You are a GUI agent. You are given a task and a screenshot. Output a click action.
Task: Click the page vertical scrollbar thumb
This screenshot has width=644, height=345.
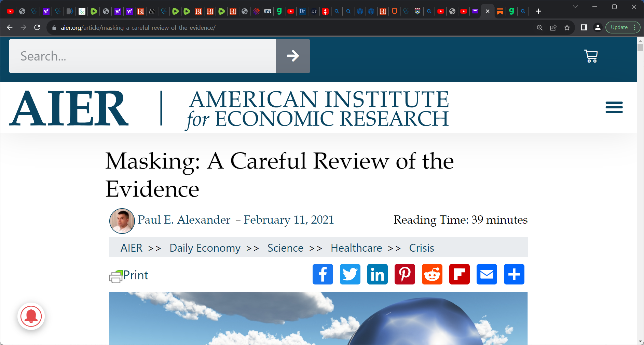click(640, 48)
